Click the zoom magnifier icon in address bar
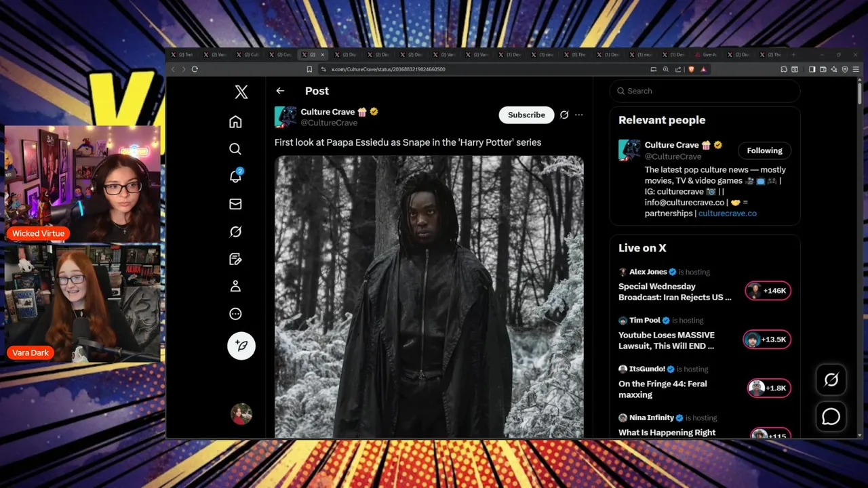Viewport: 868px width, 488px height. click(666, 69)
